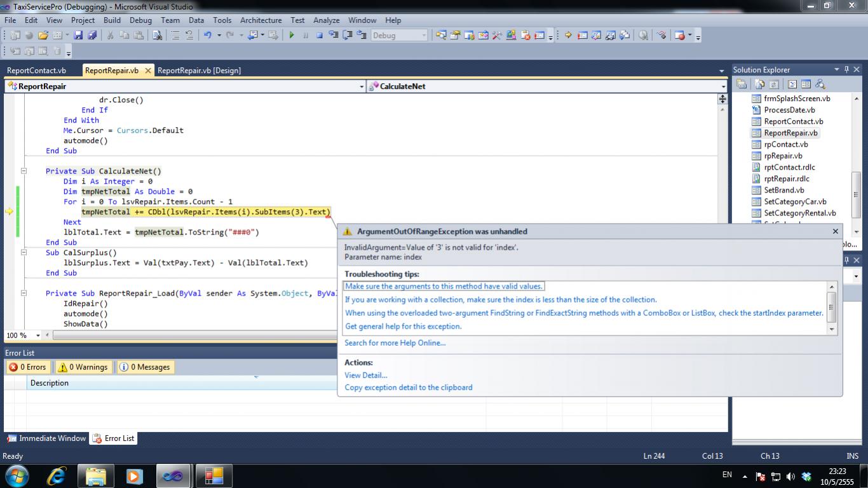Open the CalculateNet method dropdown
Screen dimensions: 868x488
pyautogui.click(x=723, y=86)
